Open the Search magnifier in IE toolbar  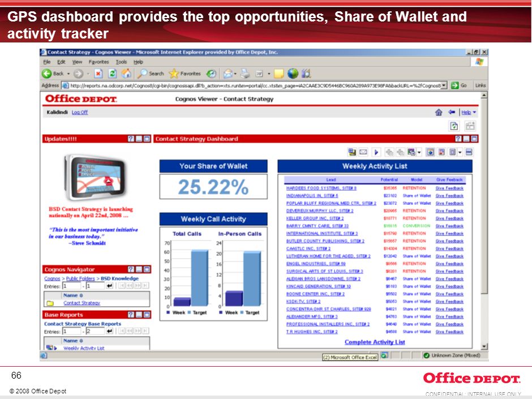pyautogui.click(x=150, y=73)
